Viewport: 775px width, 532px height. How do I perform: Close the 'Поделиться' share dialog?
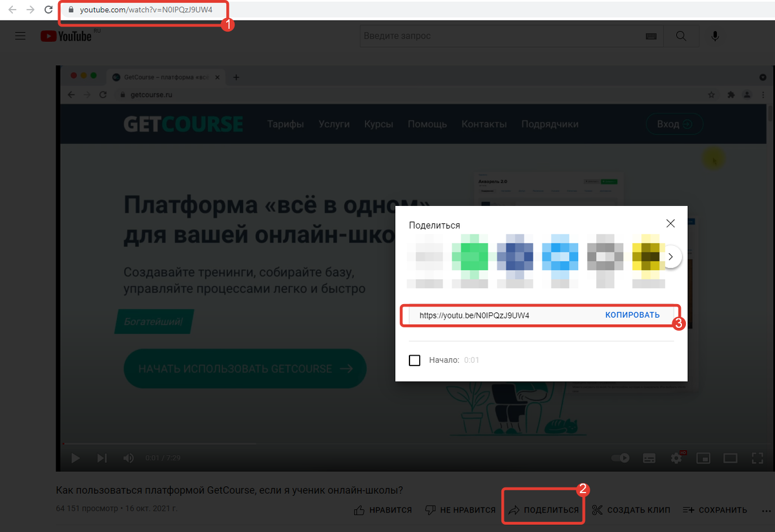click(670, 223)
